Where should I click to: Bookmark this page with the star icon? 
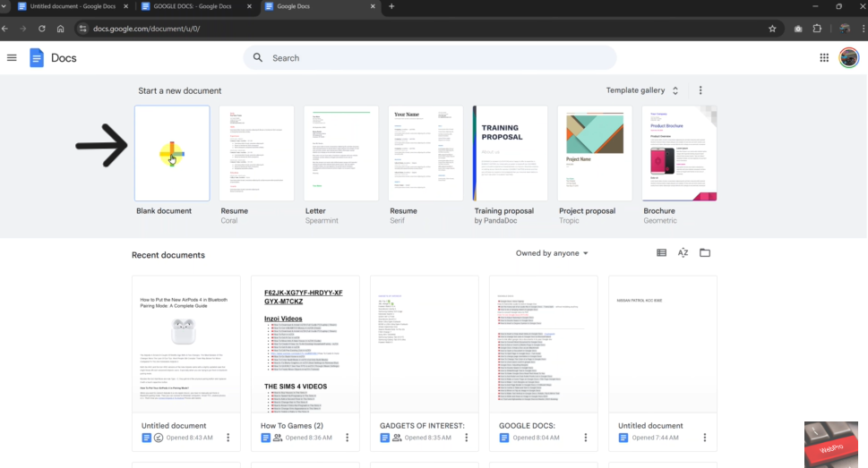[772, 29]
